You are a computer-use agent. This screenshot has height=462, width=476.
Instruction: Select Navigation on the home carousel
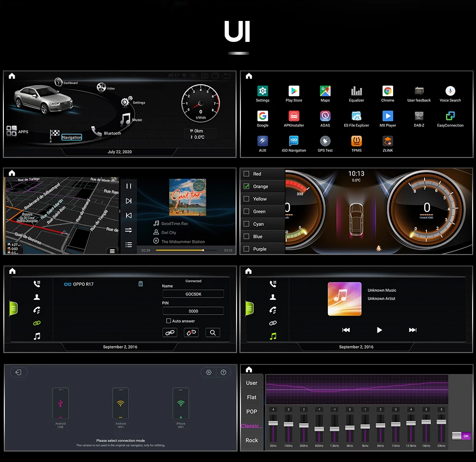(x=72, y=138)
